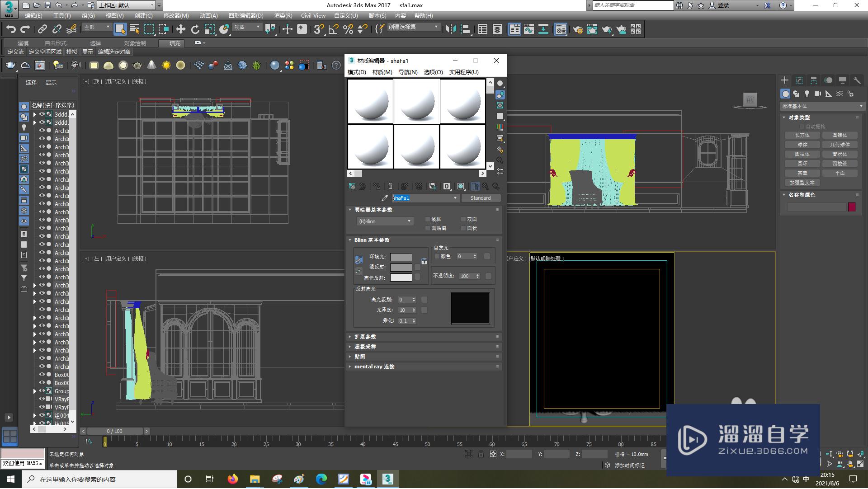Click the teapot primitive icon
Image resolution: width=868 pixels, height=489 pixels.
(10, 65)
